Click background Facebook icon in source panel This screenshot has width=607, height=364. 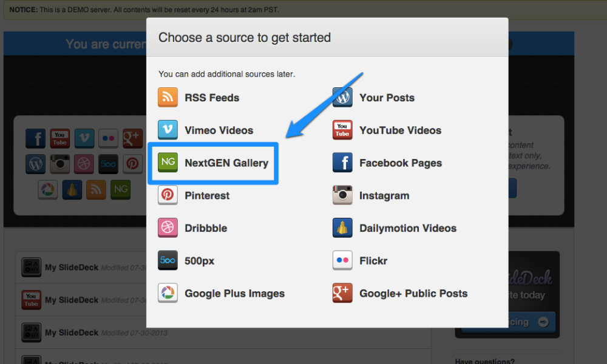36,138
